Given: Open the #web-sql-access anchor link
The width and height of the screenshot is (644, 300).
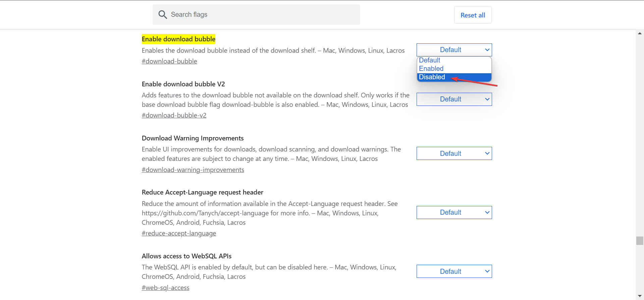Looking at the screenshot, I should point(165,288).
